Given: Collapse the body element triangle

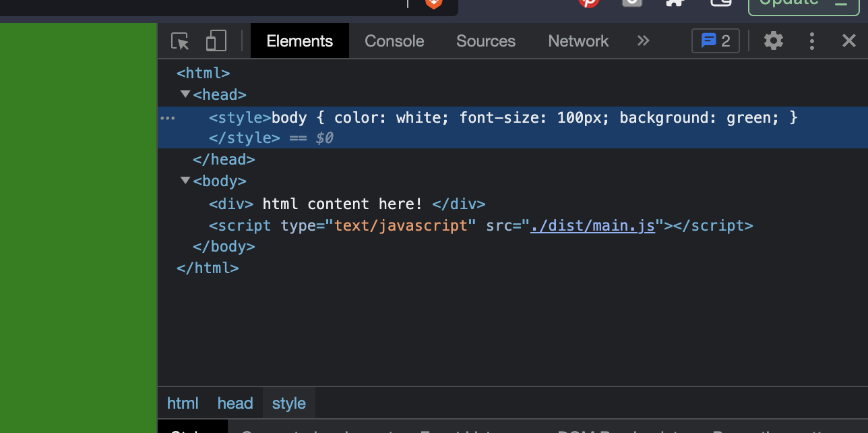Looking at the screenshot, I should pos(185,181).
